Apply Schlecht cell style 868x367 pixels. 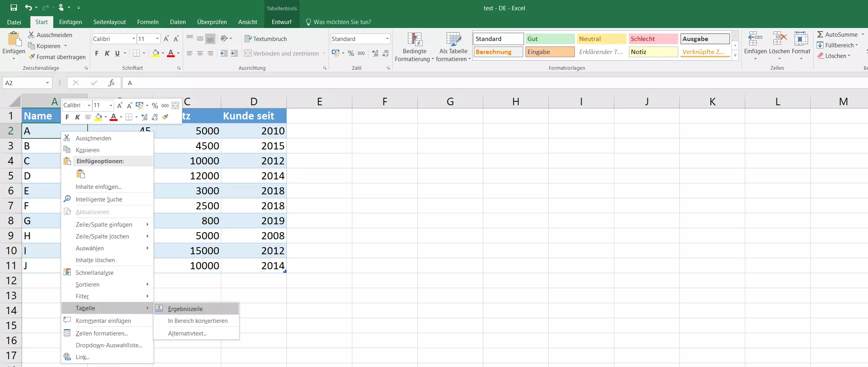pyautogui.click(x=653, y=39)
